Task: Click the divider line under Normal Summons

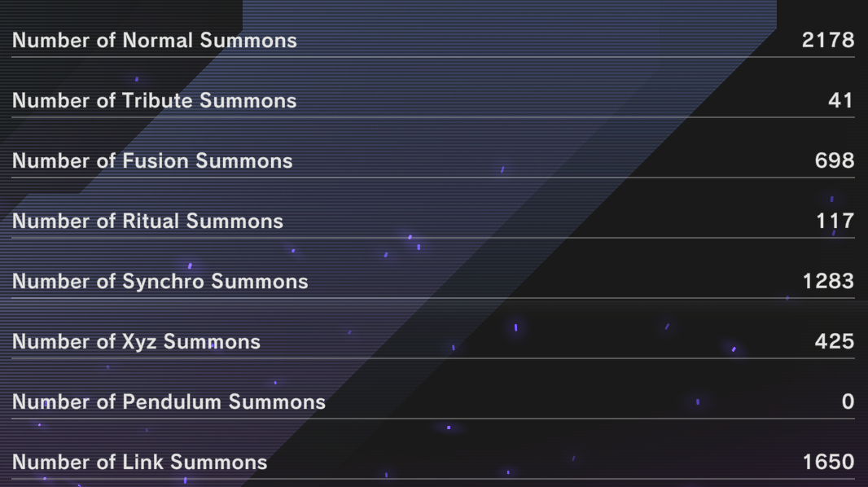Action: pyautogui.click(x=433, y=57)
